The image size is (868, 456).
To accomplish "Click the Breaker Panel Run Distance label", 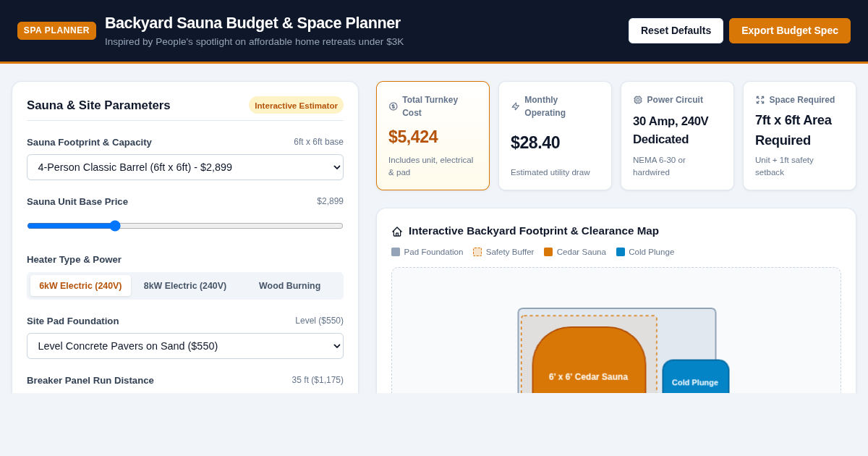I will [x=90, y=381].
